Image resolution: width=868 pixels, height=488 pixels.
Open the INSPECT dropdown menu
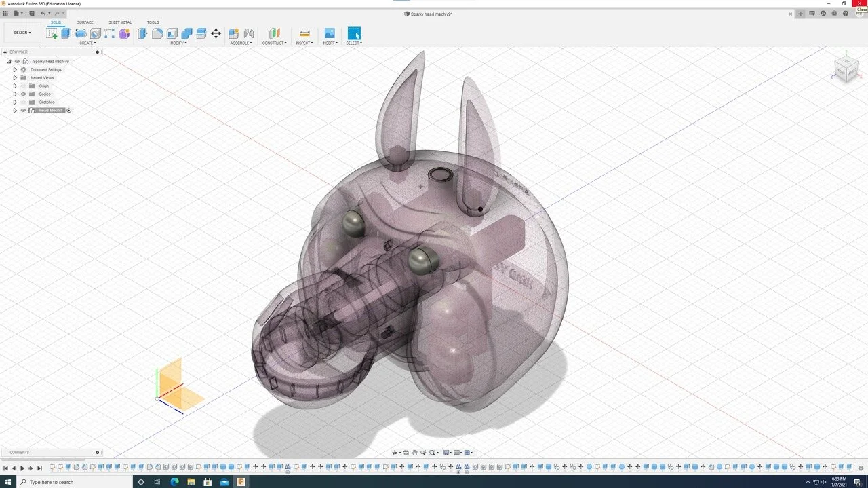[304, 43]
